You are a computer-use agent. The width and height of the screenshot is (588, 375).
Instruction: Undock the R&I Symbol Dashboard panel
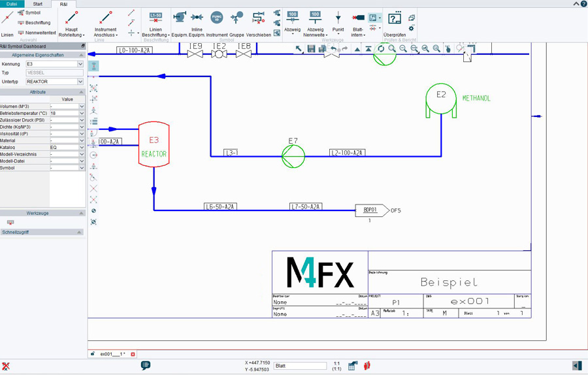pos(83,46)
